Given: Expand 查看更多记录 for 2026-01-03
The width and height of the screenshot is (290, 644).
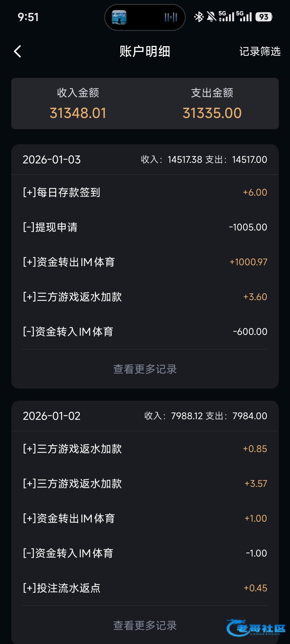Looking at the screenshot, I should pos(145,369).
